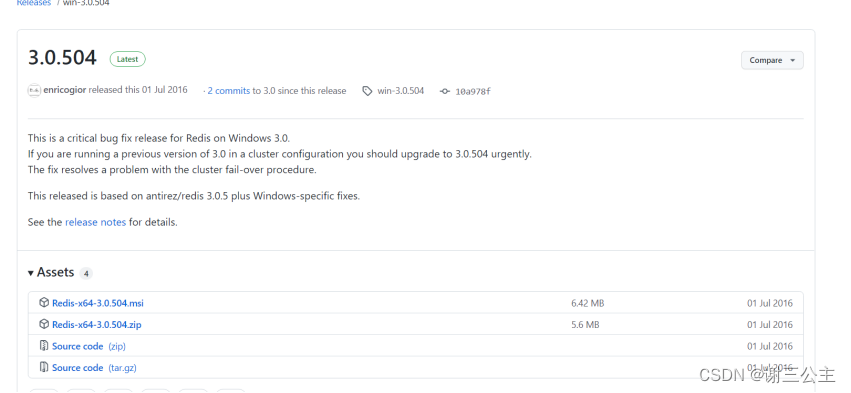Click the line about upgrading to 3.0.504 urgently
851x393 pixels.
click(280, 154)
